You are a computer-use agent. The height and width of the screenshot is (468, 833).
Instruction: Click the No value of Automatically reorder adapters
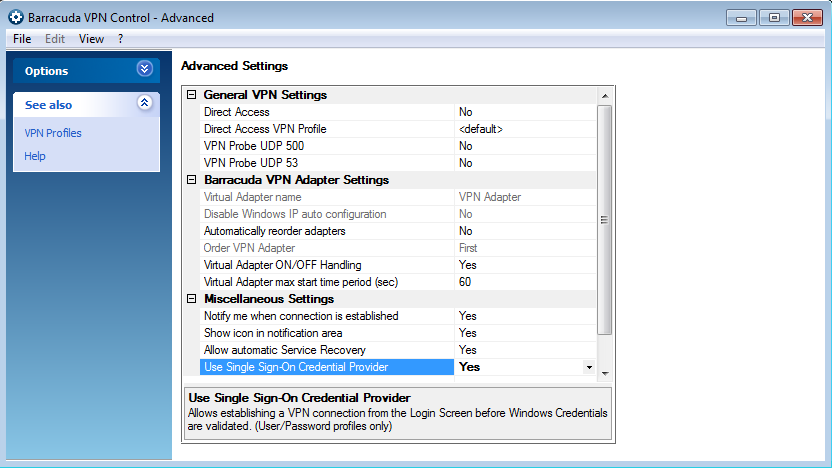(x=465, y=231)
